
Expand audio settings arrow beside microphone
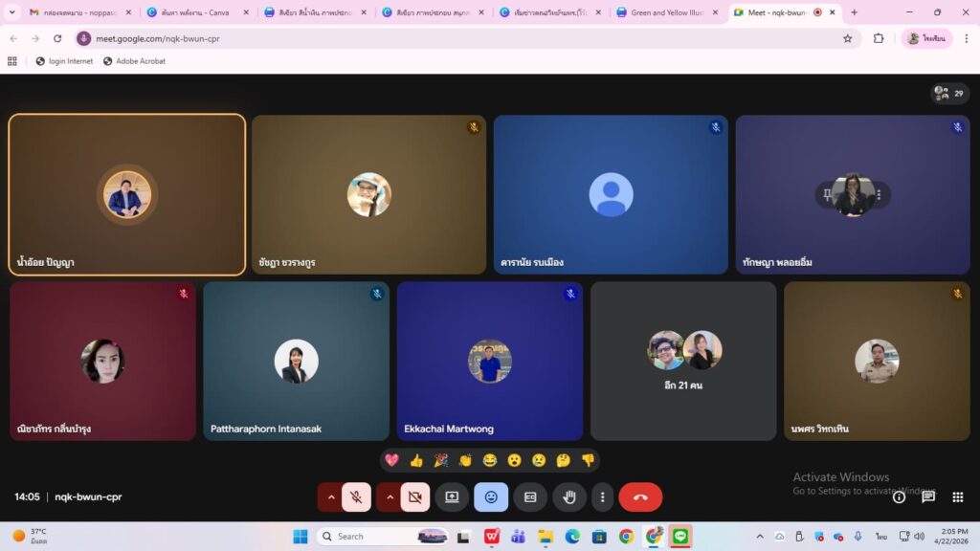331,497
